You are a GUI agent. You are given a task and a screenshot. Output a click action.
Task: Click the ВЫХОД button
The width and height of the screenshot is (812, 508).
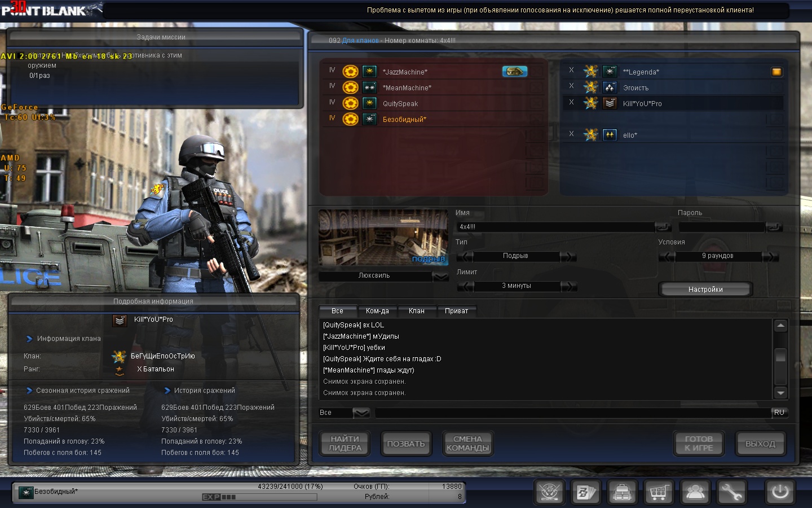tap(760, 444)
